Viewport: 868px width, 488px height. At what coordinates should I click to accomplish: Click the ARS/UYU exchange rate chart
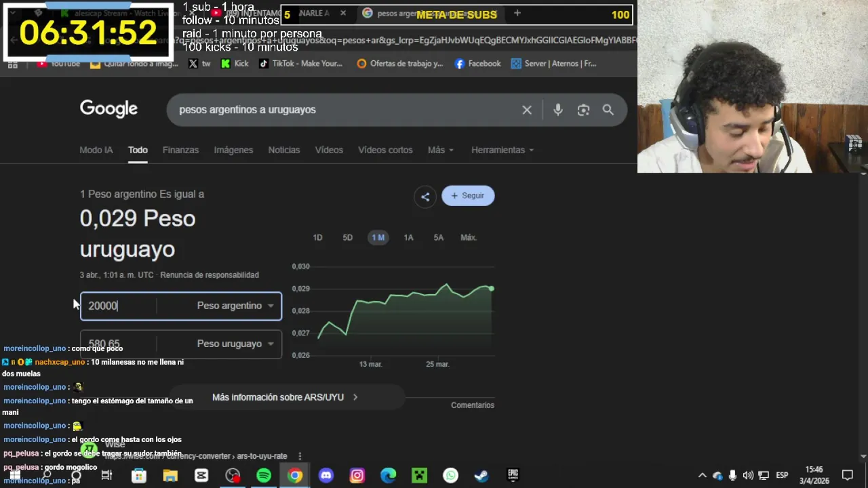point(405,310)
